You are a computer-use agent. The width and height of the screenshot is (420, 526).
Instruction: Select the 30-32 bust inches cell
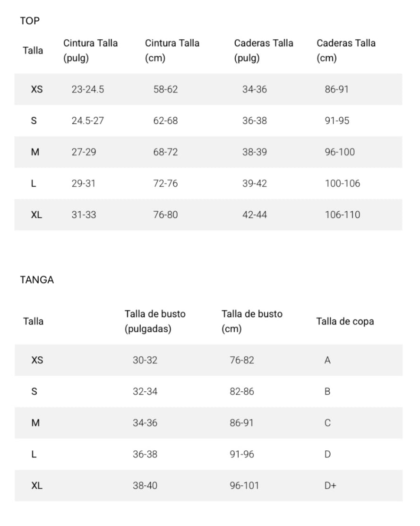145,360
